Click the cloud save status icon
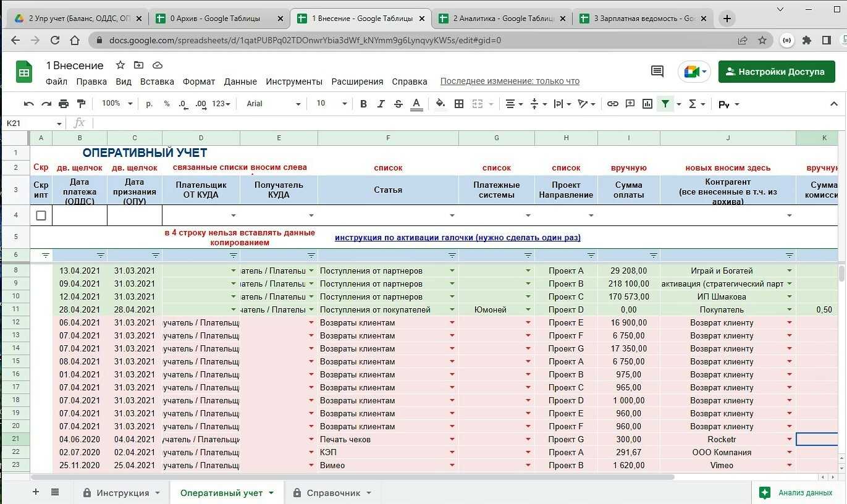847x504 pixels. point(157,65)
